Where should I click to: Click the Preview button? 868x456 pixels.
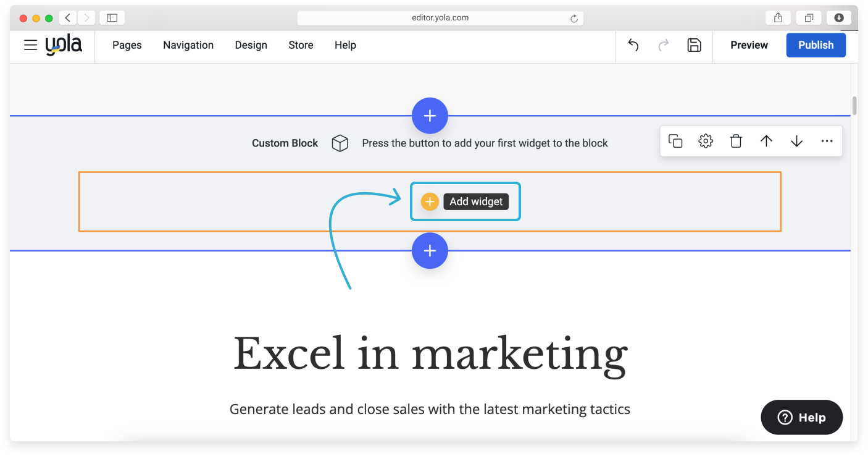749,45
